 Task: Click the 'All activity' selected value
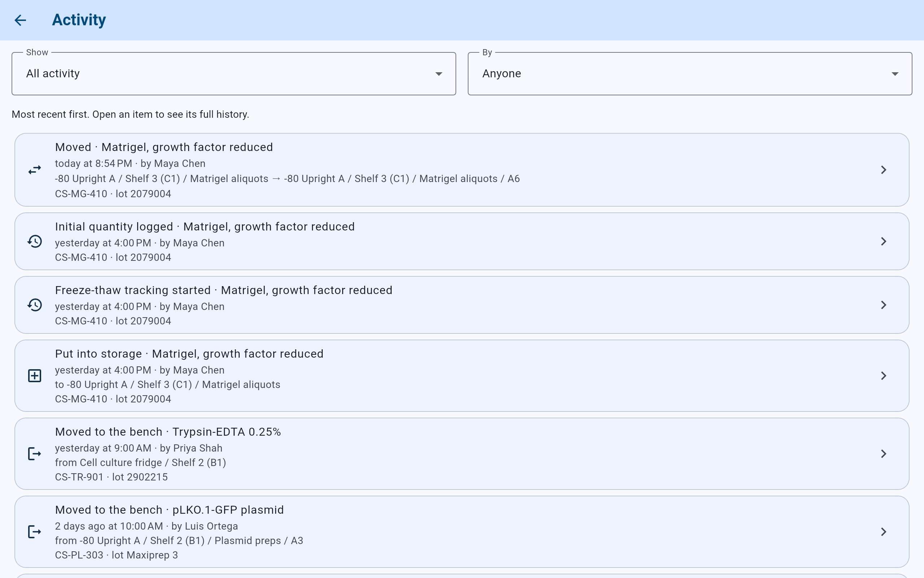tap(53, 73)
